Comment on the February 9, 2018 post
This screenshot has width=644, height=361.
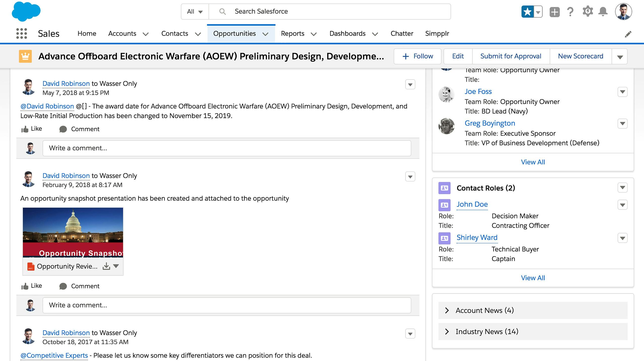79,286
